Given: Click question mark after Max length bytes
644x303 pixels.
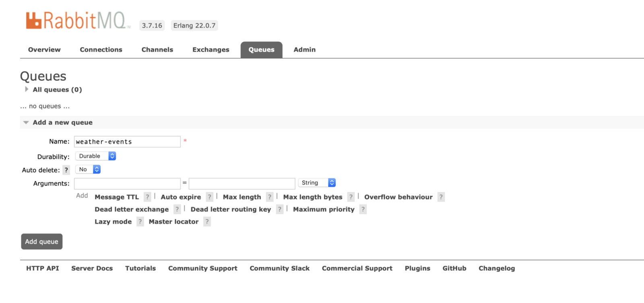Looking at the screenshot, I should (x=351, y=197).
